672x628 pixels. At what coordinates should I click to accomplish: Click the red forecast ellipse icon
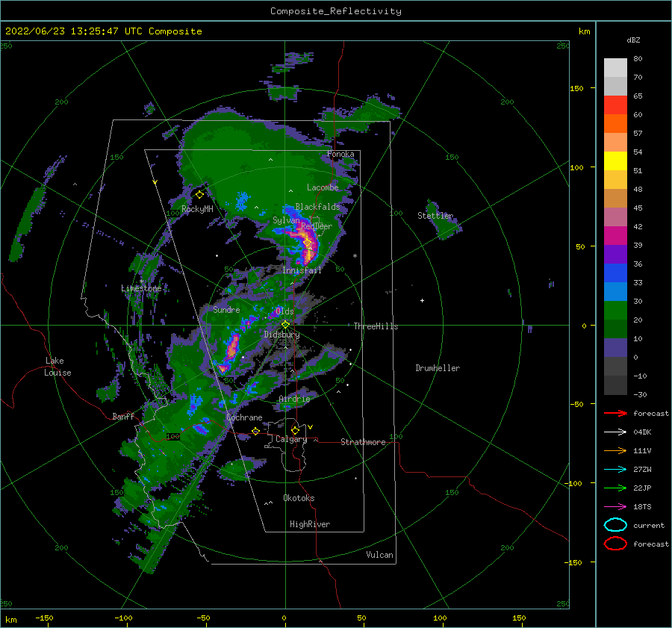pos(615,544)
